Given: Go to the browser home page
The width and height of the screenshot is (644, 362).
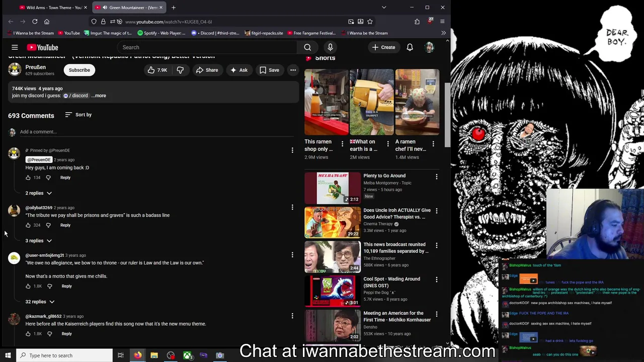Looking at the screenshot, I should tap(47, 22).
